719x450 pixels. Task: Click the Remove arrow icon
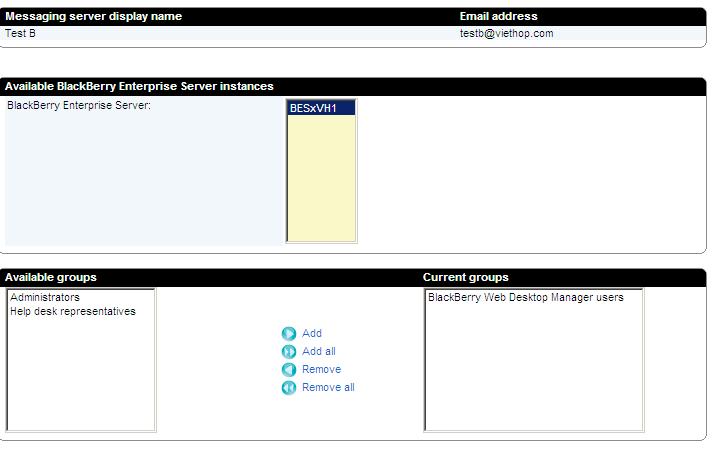pyautogui.click(x=289, y=370)
